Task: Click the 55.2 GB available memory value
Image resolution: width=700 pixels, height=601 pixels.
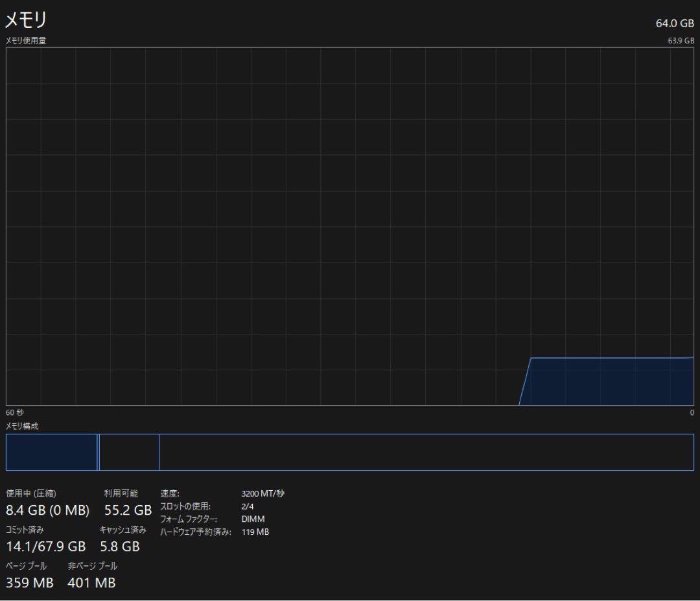Action: (x=128, y=510)
